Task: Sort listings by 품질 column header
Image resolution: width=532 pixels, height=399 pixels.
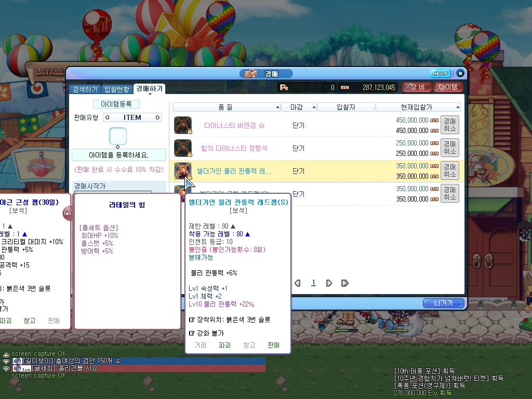Action: (x=226, y=107)
